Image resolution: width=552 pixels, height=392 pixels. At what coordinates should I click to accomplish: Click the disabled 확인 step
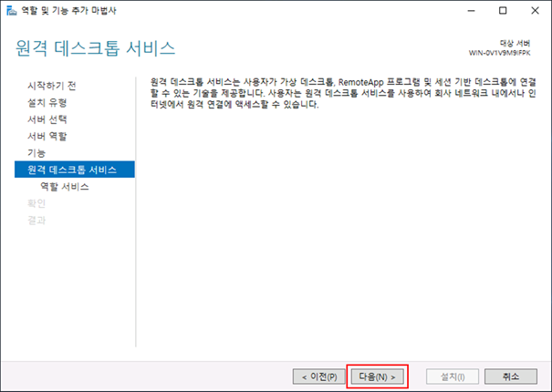pos(36,203)
